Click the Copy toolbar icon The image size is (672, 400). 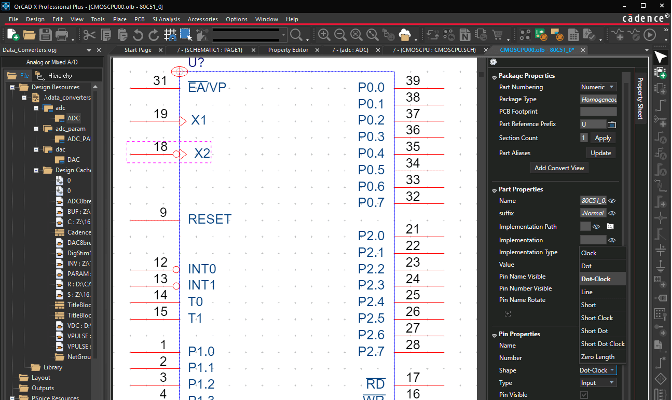click(x=106, y=35)
